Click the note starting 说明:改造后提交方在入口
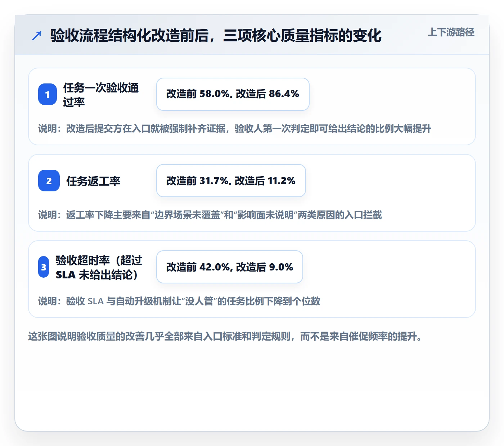504x446 pixels. tap(235, 128)
